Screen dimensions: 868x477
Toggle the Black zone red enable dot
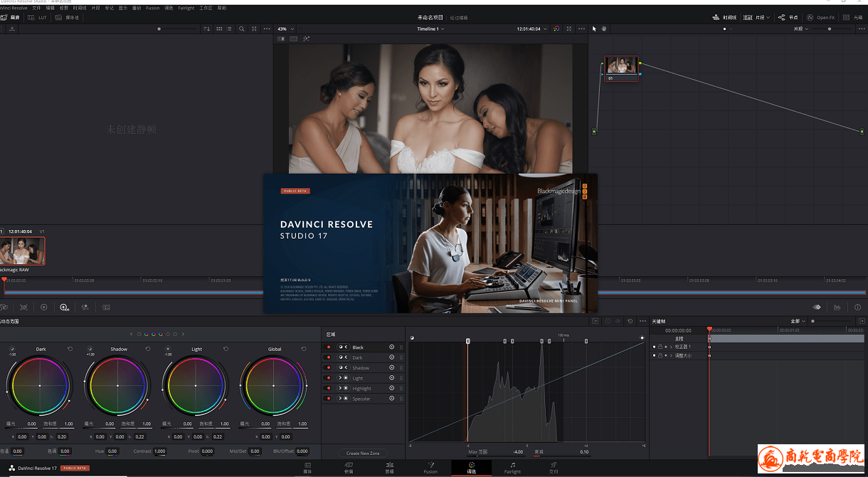pos(329,347)
